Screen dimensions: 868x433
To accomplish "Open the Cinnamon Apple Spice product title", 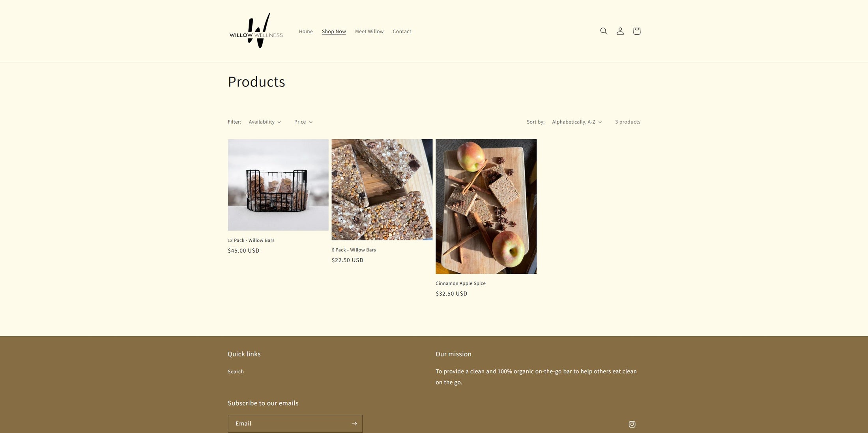I will coord(460,283).
